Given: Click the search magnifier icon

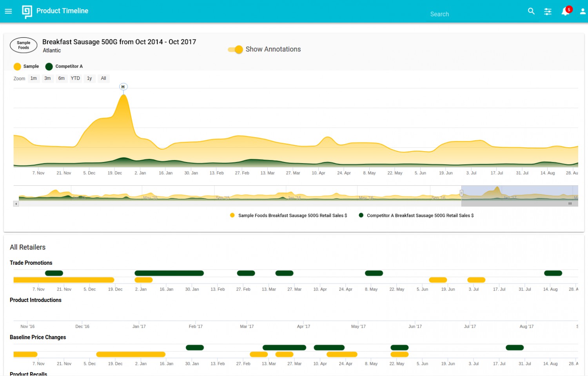Looking at the screenshot, I should 531,11.
